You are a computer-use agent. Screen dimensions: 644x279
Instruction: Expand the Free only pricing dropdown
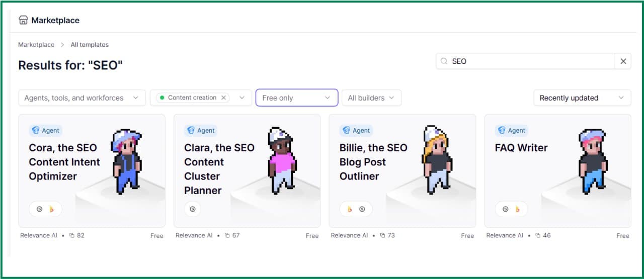click(297, 98)
